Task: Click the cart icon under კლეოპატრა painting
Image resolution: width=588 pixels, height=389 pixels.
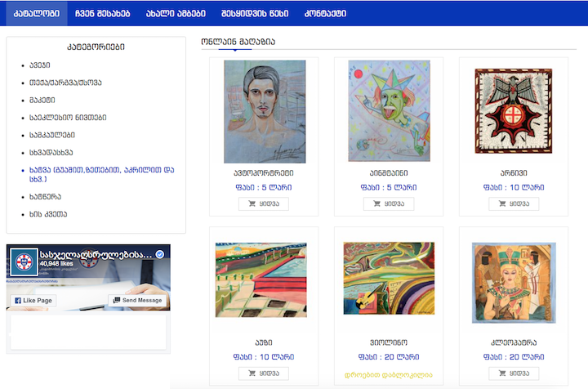Action: tap(502, 373)
